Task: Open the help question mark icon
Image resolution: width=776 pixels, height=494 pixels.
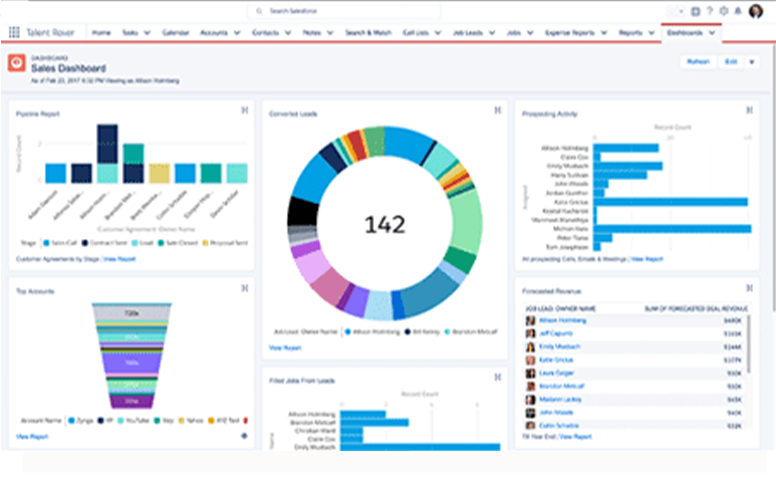Action: tap(710, 11)
